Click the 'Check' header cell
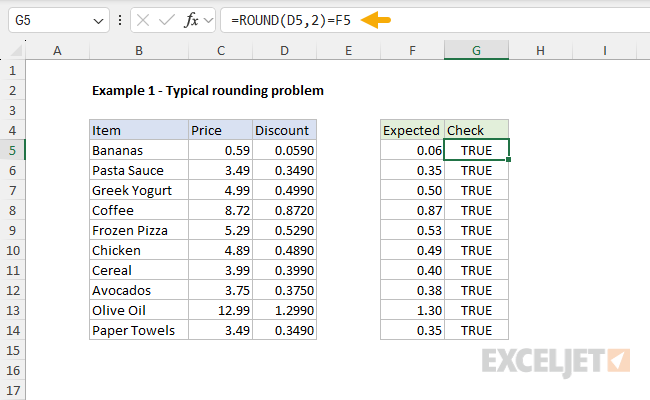 tap(476, 130)
